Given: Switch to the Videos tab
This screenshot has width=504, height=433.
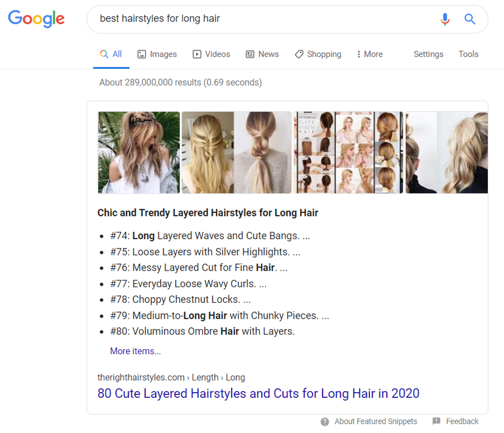Looking at the screenshot, I should [x=211, y=54].
